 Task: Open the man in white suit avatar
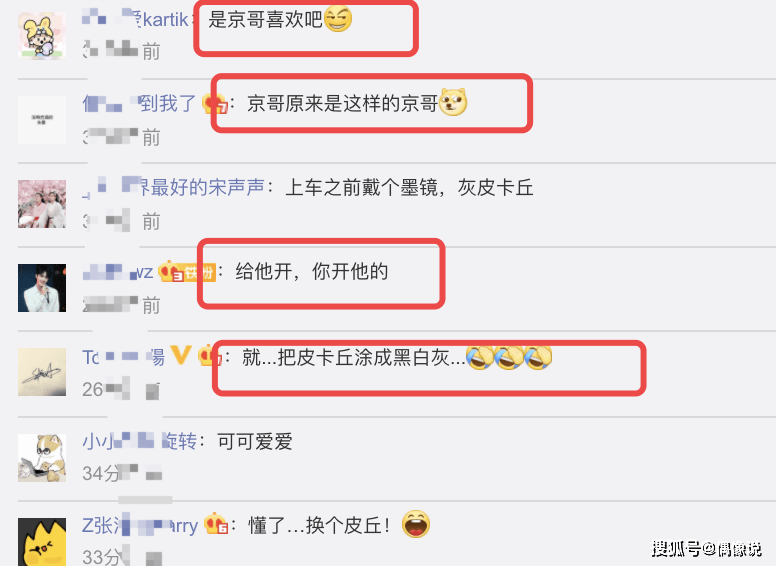[x=42, y=288]
